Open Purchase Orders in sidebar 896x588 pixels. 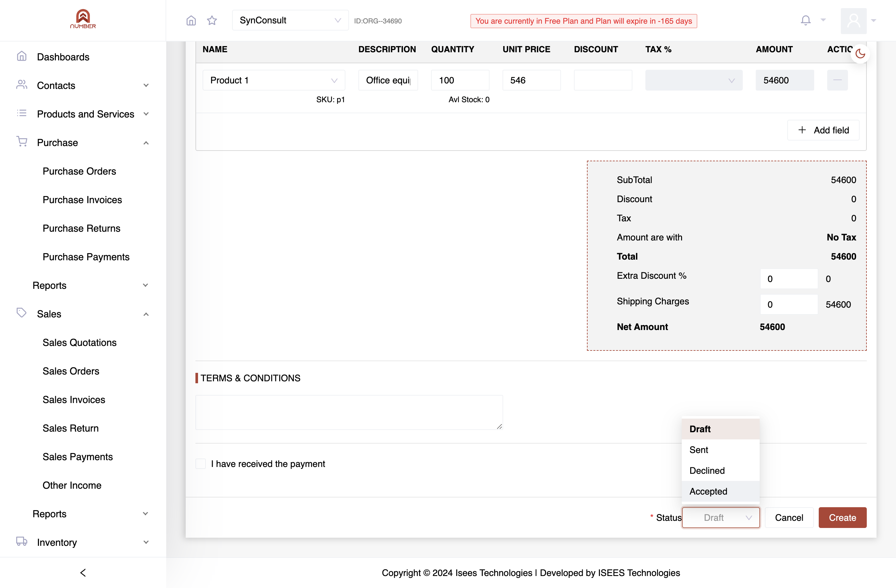click(79, 171)
